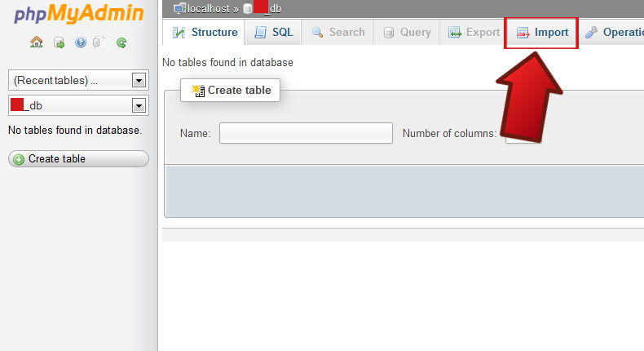The height and width of the screenshot is (351, 644).
Task: Click the Import tab
Action: tap(542, 33)
